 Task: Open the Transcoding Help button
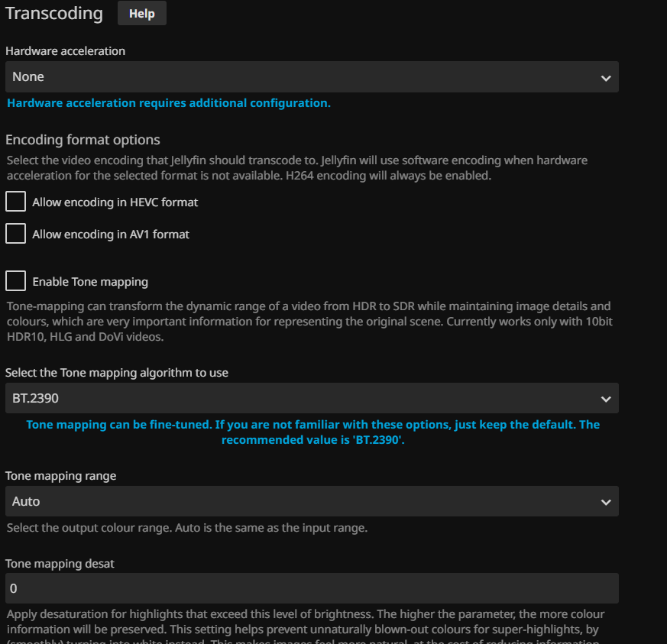[141, 14]
